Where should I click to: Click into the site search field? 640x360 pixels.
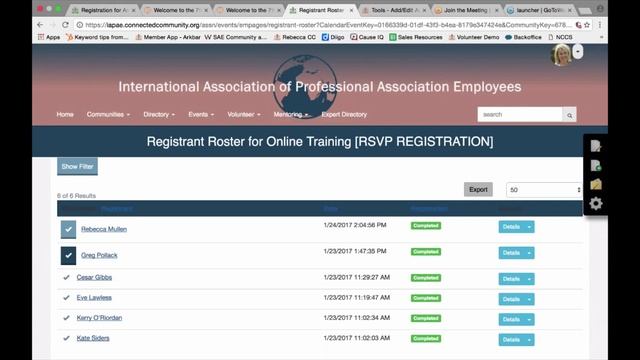pyautogui.click(x=520, y=115)
